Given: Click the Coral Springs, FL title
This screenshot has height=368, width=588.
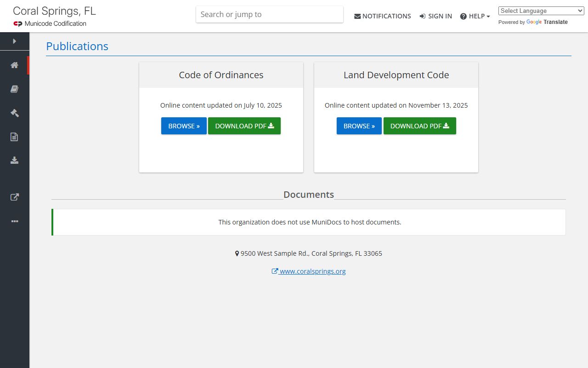Looking at the screenshot, I should pyautogui.click(x=54, y=11).
